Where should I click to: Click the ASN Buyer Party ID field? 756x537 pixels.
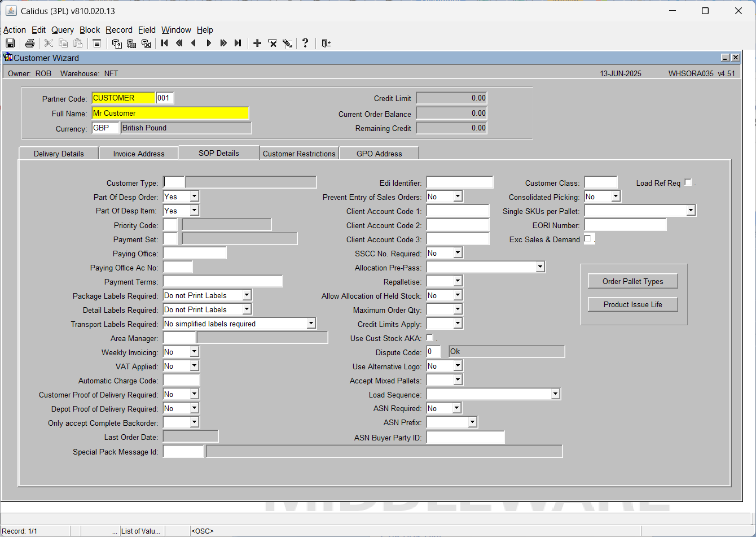465,437
